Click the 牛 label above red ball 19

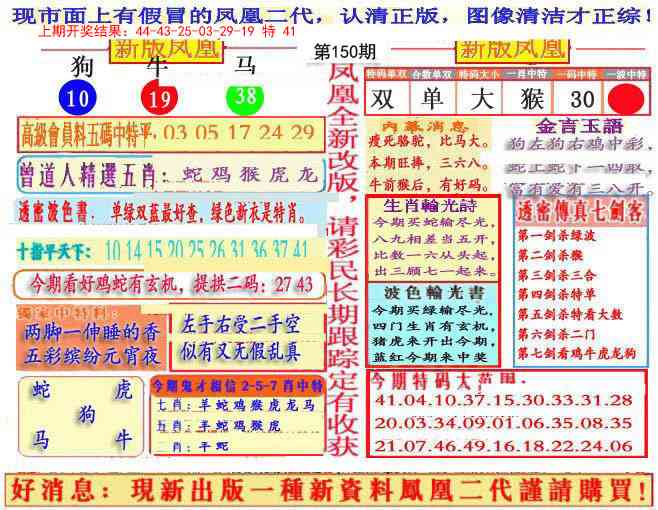(157, 66)
